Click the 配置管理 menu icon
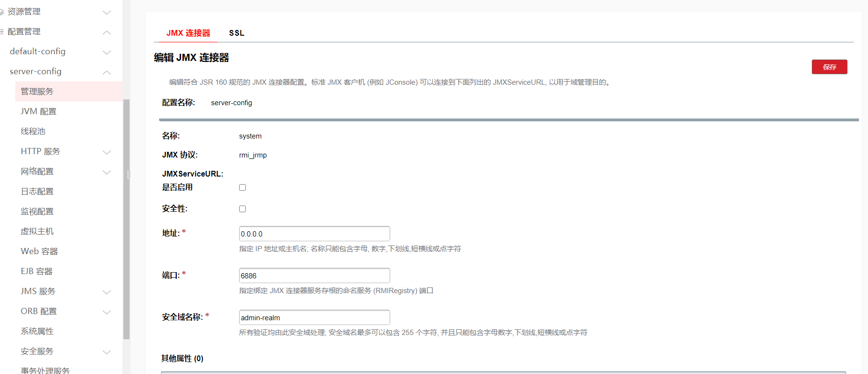 [x=2, y=32]
